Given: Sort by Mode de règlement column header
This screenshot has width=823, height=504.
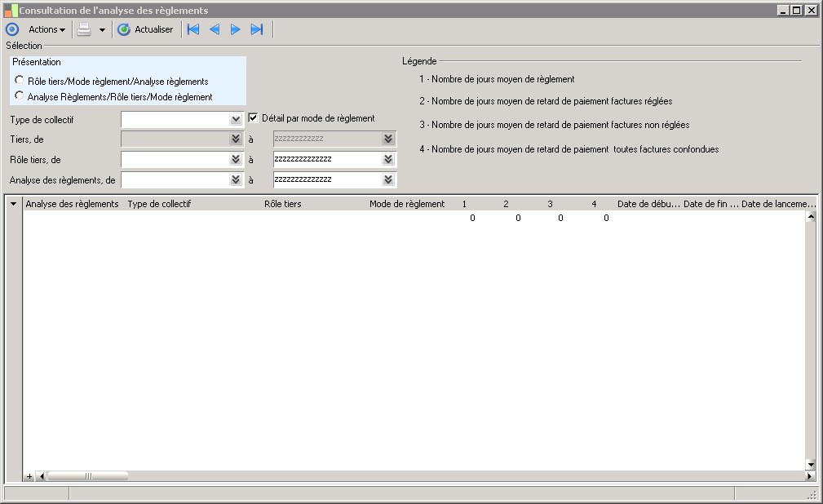Looking at the screenshot, I should [x=407, y=204].
